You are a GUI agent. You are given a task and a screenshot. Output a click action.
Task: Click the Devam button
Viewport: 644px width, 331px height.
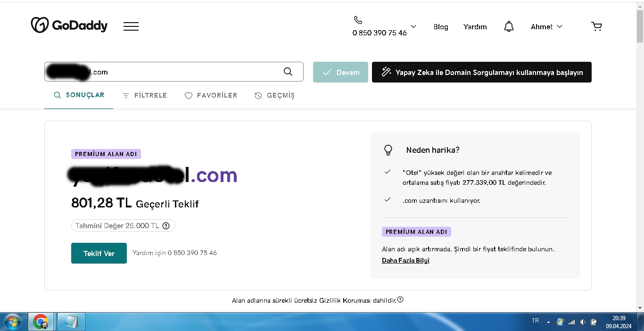[x=340, y=72]
